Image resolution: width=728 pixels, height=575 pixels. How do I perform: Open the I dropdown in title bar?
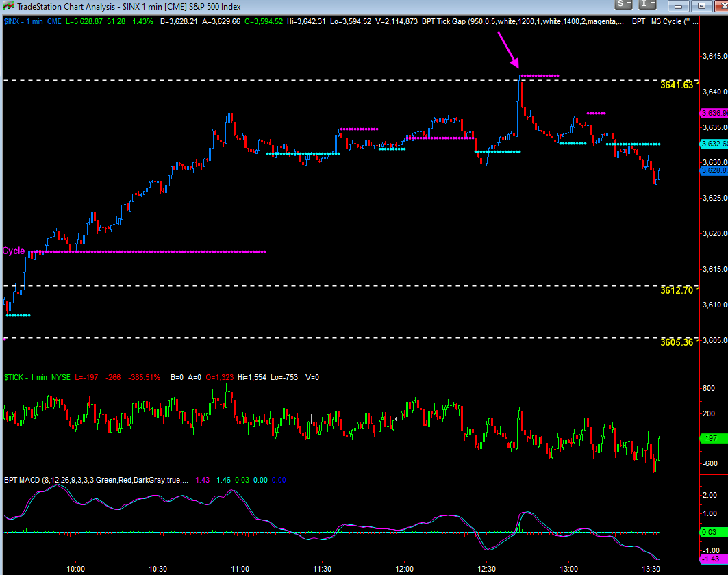[648, 5]
